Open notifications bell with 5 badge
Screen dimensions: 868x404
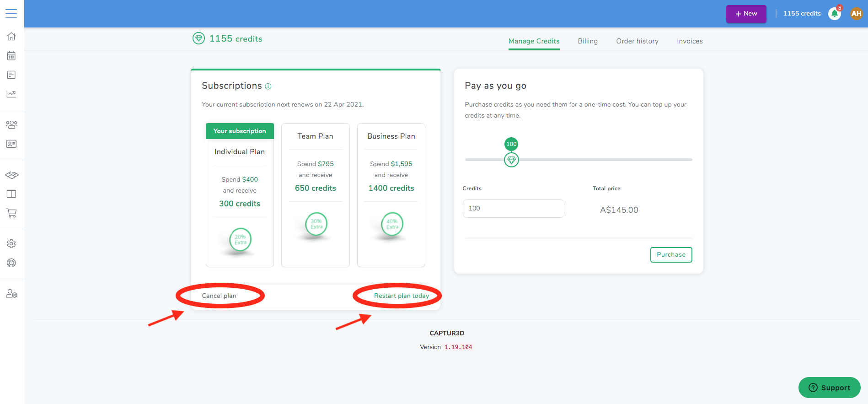(835, 14)
